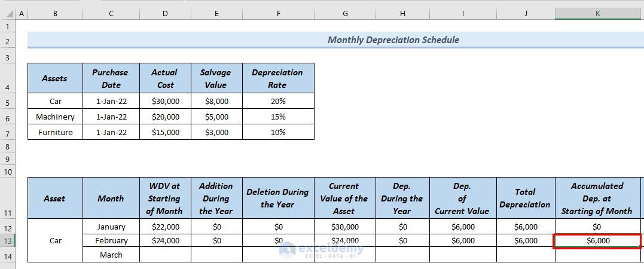Select January WDV $22,000 cell
The image size is (644, 269).
click(165, 227)
